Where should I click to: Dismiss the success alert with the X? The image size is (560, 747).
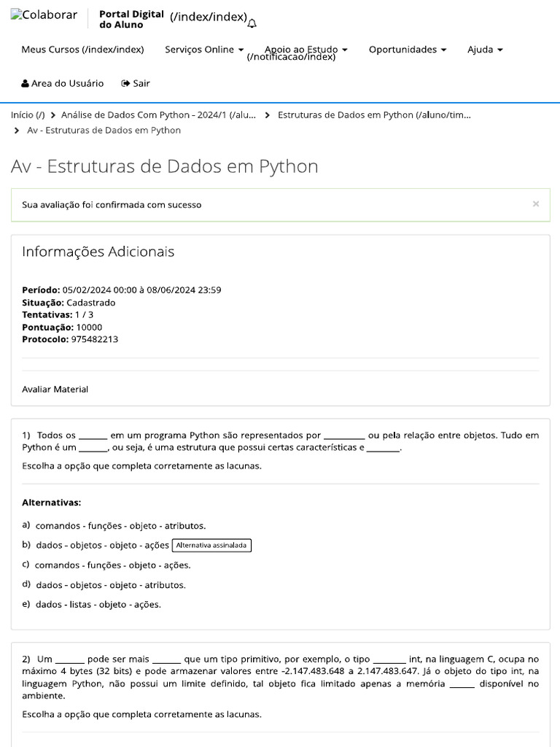pyautogui.click(x=536, y=204)
